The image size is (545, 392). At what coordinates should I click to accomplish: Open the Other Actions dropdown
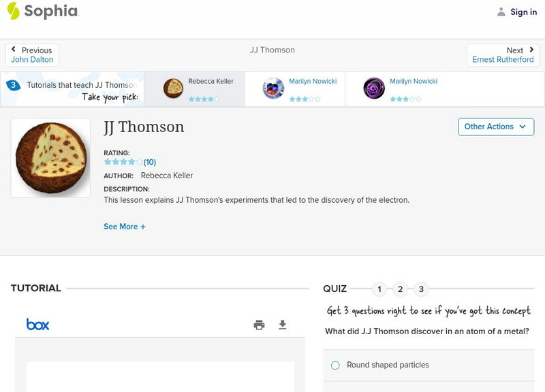tap(496, 127)
